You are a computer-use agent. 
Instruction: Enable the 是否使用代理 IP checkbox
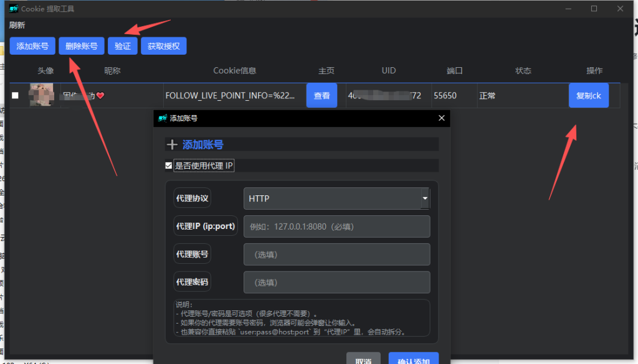coord(168,165)
